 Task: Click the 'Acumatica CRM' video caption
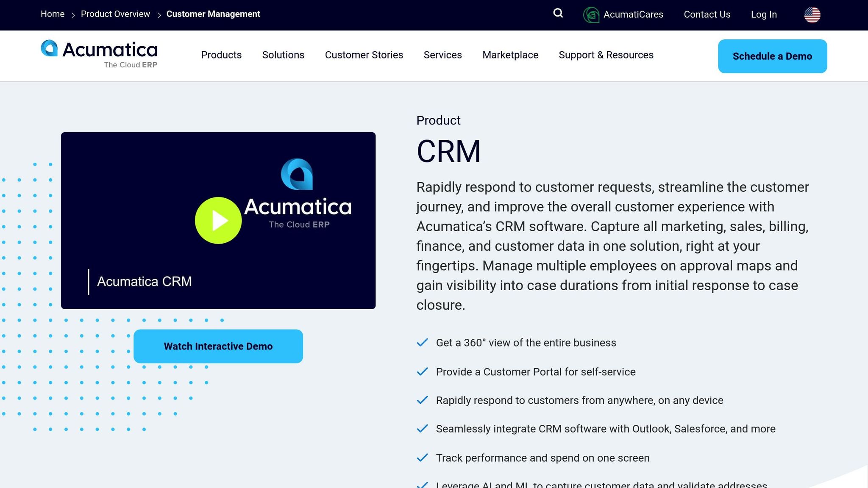pos(144,281)
